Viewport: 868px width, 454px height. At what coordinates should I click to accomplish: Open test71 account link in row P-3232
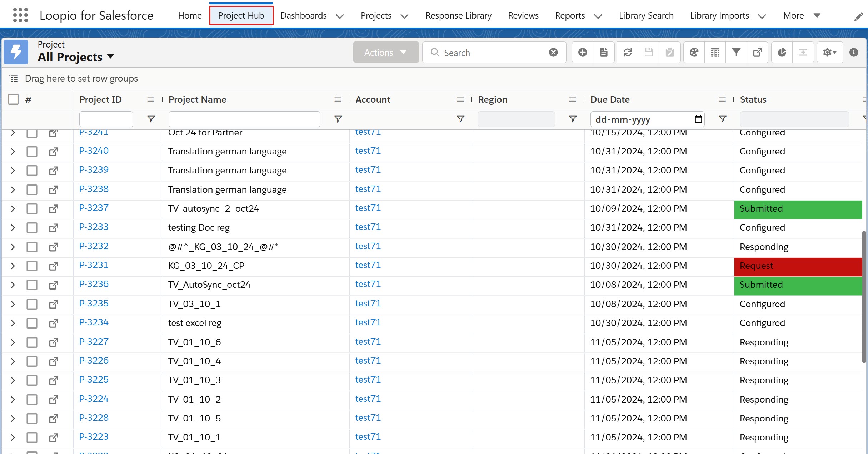click(368, 246)
